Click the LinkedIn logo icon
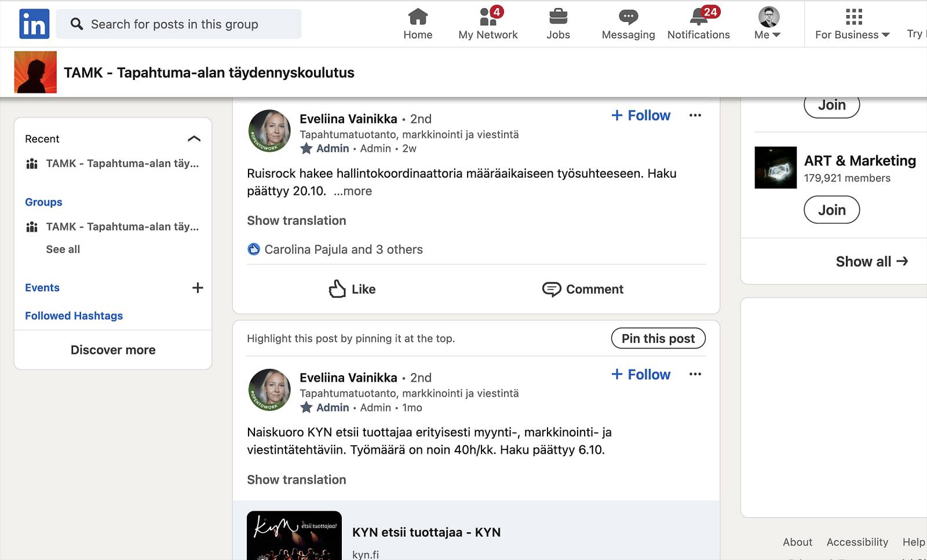 [34, 24]
